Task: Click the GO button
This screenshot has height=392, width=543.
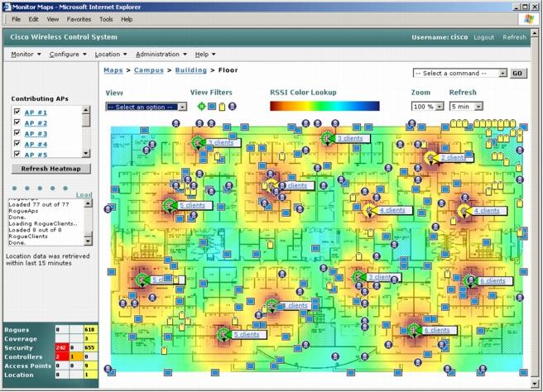Action: [x=517, y=74]
